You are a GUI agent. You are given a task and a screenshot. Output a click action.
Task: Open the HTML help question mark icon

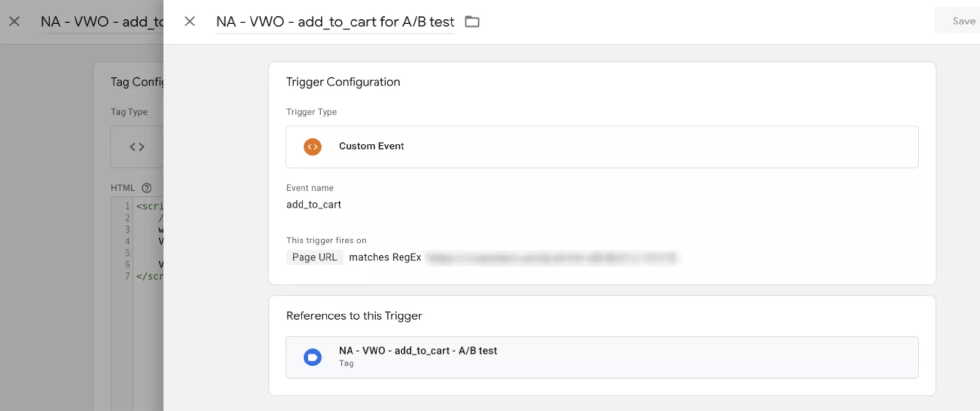click(147, 188)
